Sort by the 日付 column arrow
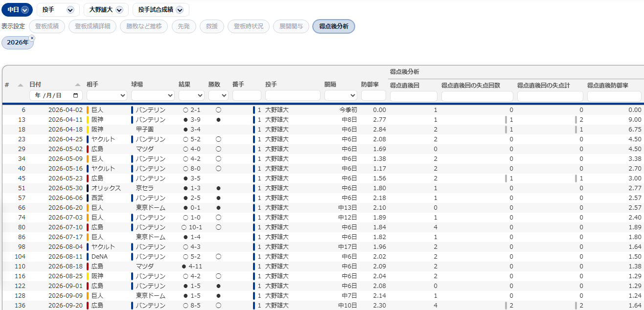 (78, 85)
